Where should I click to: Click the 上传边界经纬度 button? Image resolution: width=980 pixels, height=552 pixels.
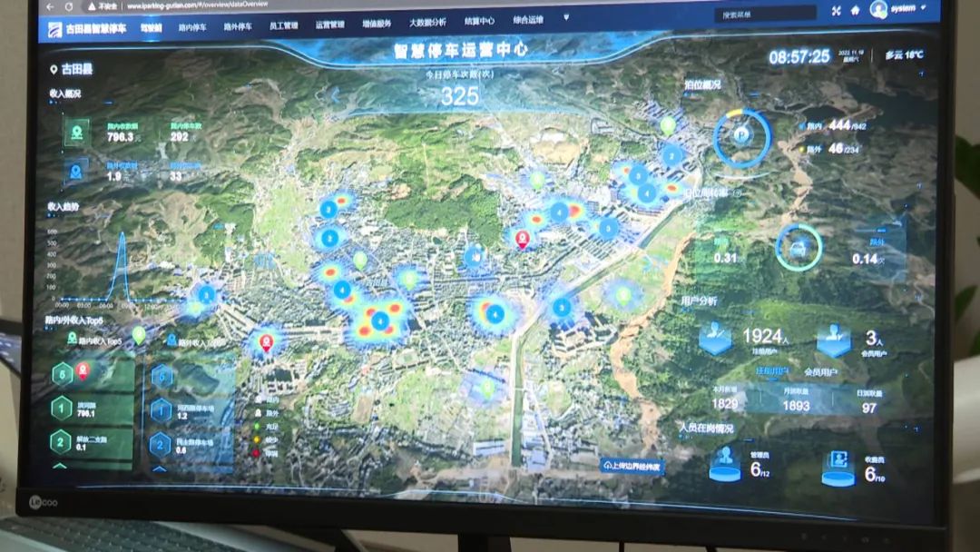[x=632, y=465]
